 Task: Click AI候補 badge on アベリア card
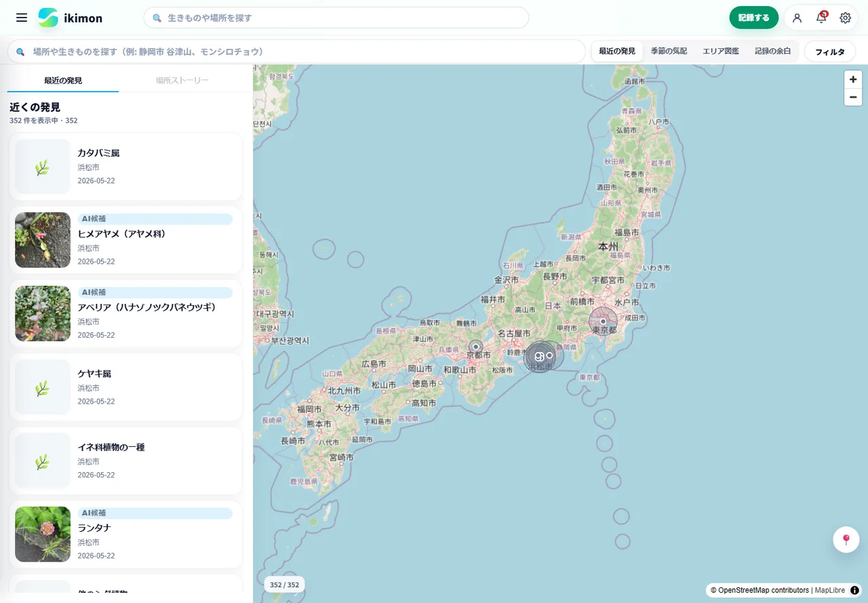click(x=155, y=292)
